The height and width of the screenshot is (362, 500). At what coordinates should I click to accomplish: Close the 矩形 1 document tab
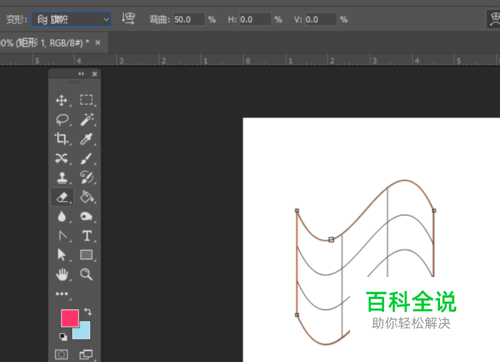(98, 43)
